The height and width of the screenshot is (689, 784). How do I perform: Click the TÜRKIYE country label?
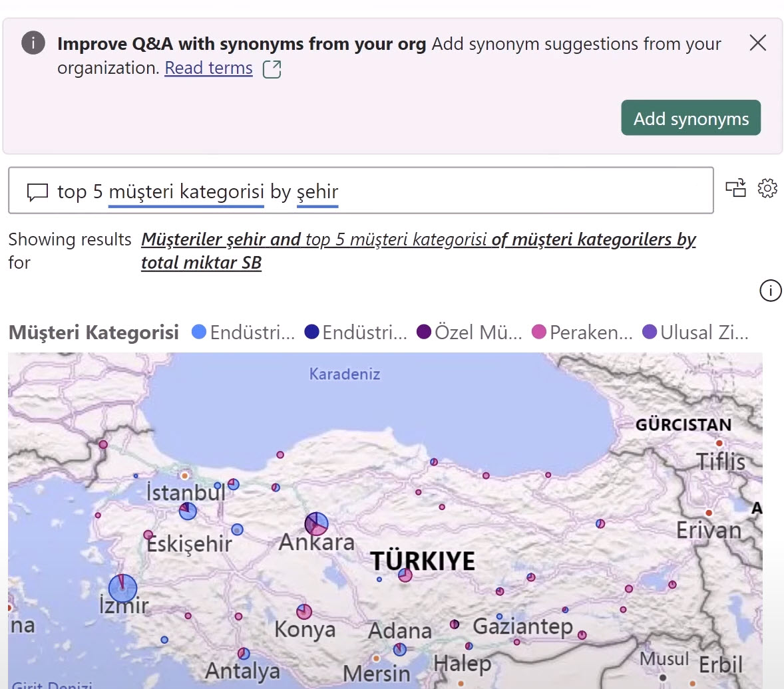coord(423,561)
